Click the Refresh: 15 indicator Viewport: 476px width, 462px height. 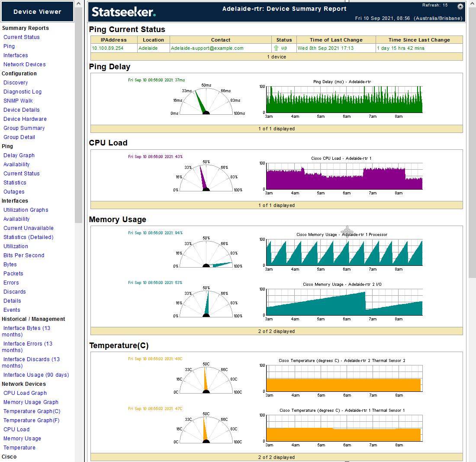(x=435, y=5)
